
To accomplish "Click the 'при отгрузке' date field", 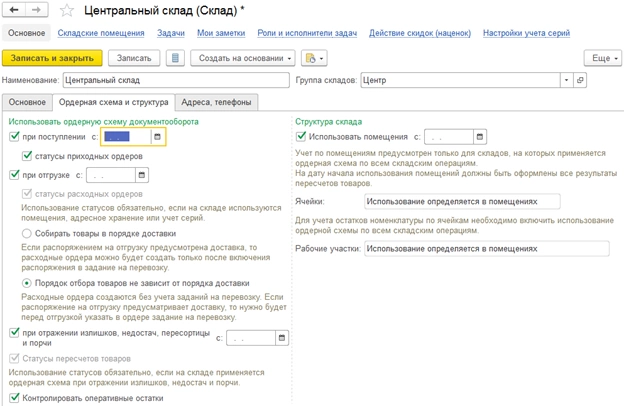I will (111, 175).
